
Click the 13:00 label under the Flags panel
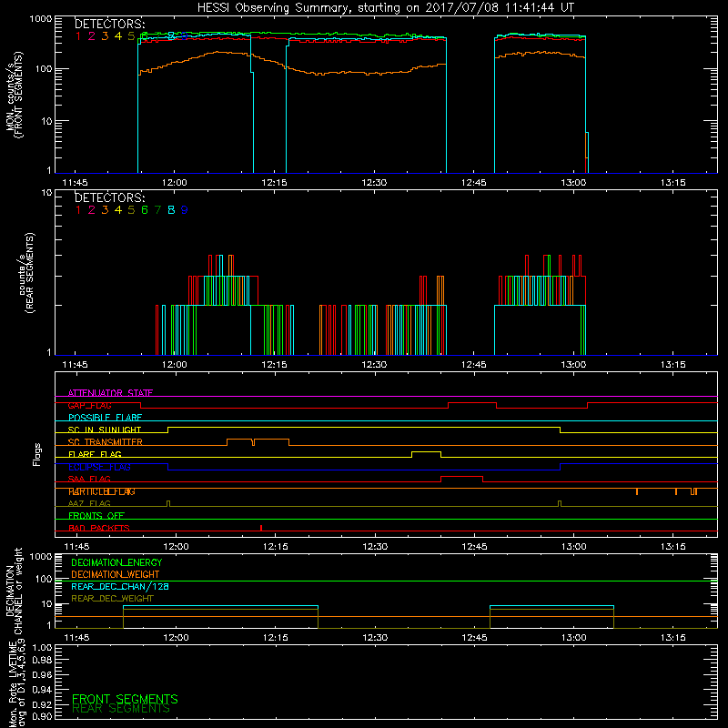tap(574, 547)
